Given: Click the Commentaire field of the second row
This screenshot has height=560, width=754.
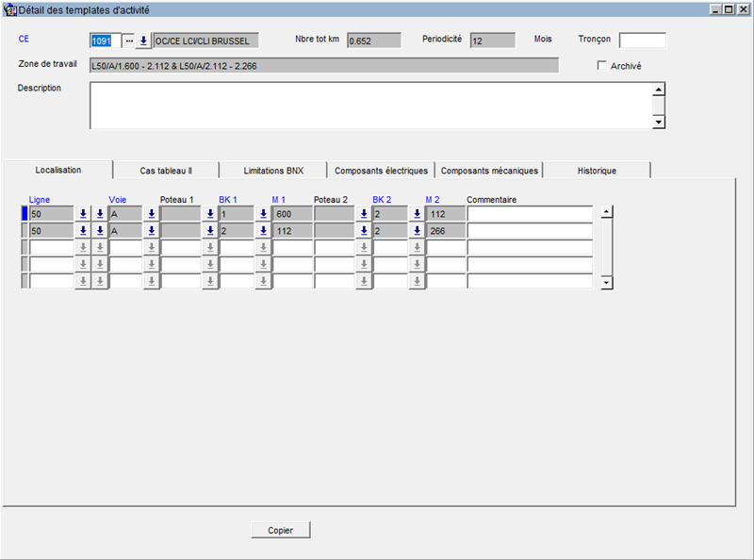Looking at the screenshot, I should (530, 231).
